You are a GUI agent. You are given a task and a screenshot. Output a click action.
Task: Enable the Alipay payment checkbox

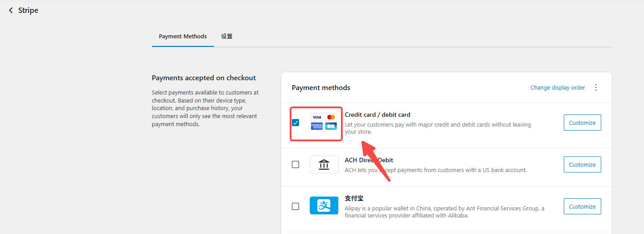pyautogui.click(x=295, y=206)
